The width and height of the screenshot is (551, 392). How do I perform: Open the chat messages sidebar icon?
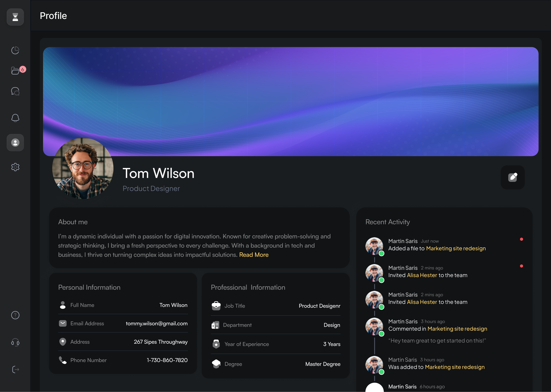[x=15, y=91]
